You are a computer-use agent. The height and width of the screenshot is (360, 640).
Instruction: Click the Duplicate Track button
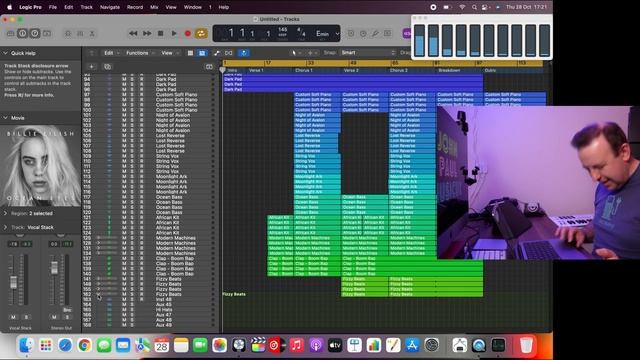[x=107, y=67]
